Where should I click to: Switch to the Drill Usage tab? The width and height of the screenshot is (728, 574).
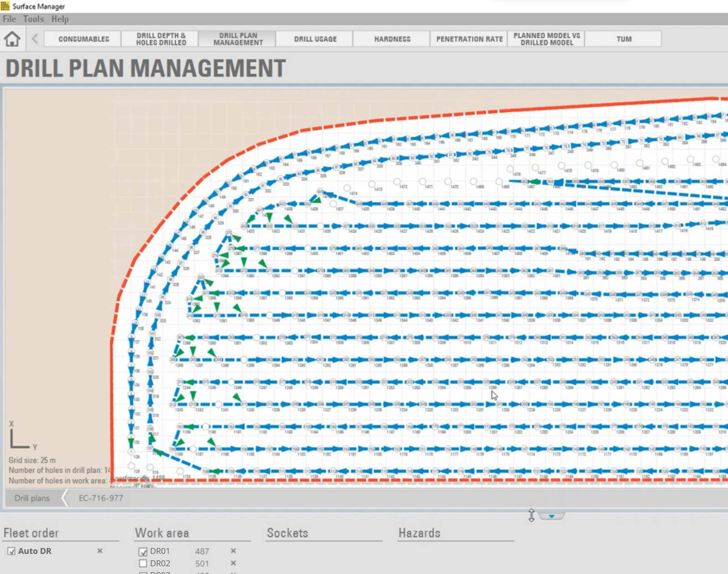coord(315,39)
